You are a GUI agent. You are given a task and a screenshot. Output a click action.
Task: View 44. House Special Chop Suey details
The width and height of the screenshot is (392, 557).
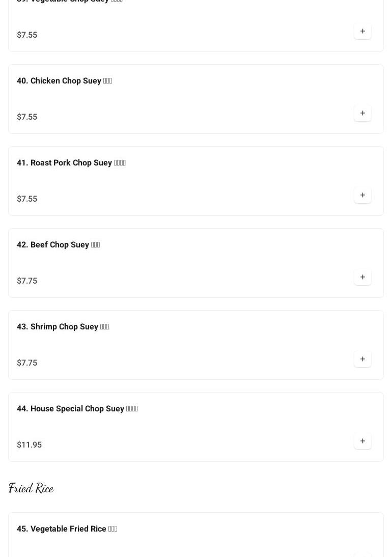77,409
